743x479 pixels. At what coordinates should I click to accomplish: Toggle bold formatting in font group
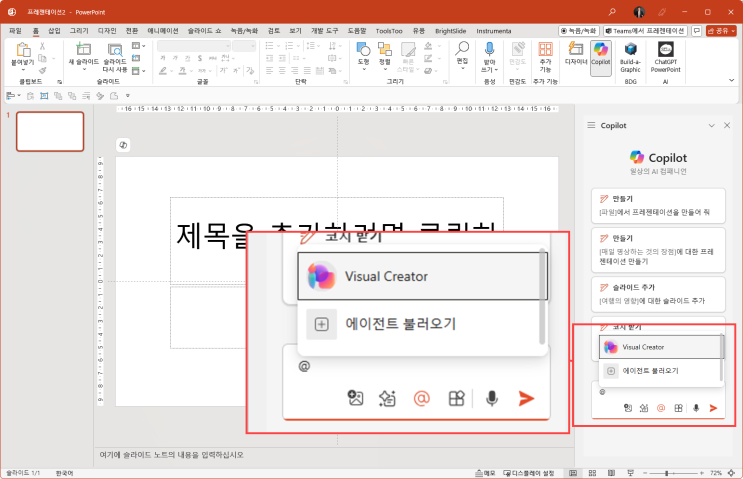pos(163,58)
